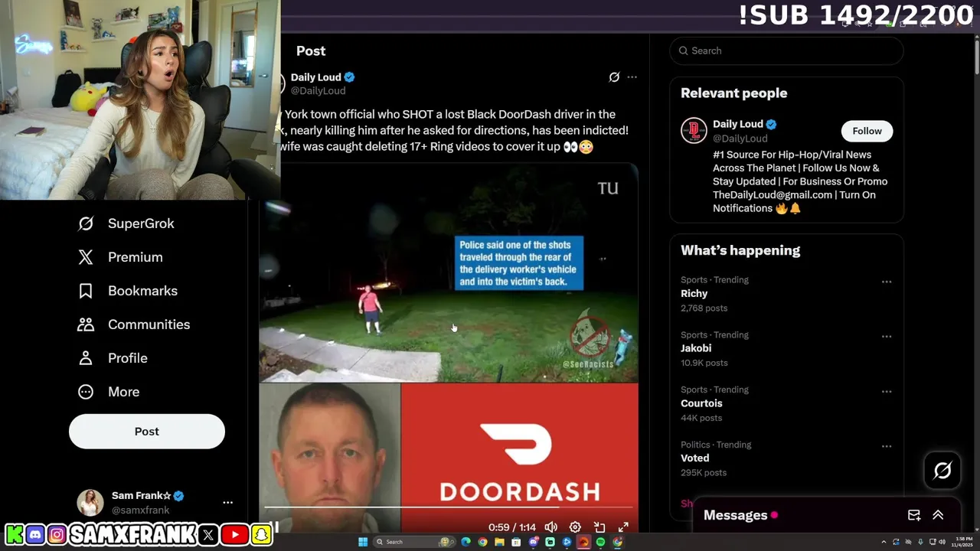Seek on the video progress bar
Viewport: 980px width, 551px height.
coord(449,507)
